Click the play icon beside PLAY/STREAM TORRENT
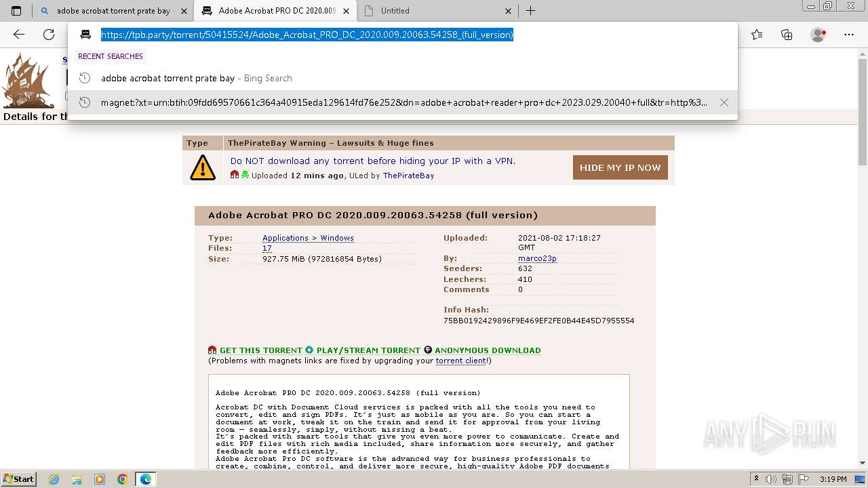This screenshot has height=488, width=868. tap(309, 350)
